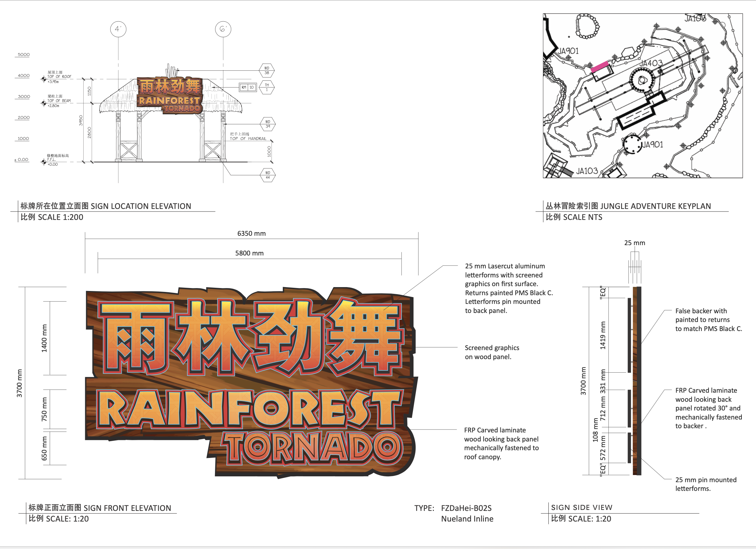The height and width of the screenshot is (549, 756).
Task: Click the "SCALE 1:200" label
Action: (x=61, y=217)
